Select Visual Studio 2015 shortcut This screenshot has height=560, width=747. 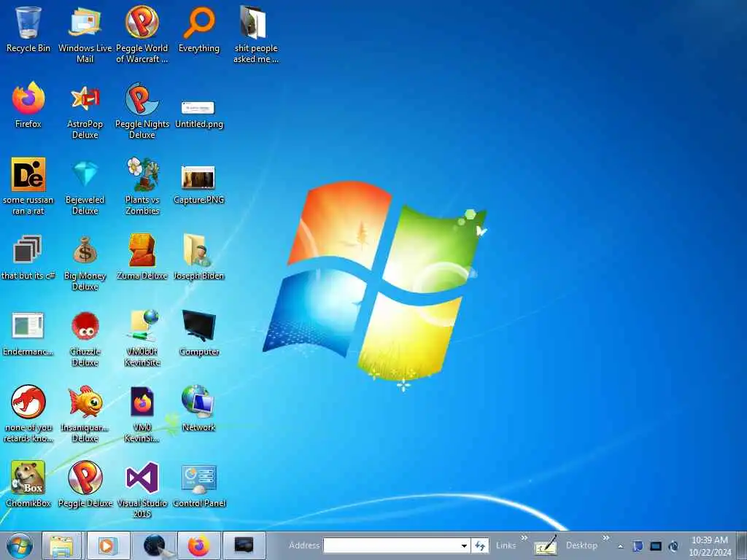(x=142, y=489)
